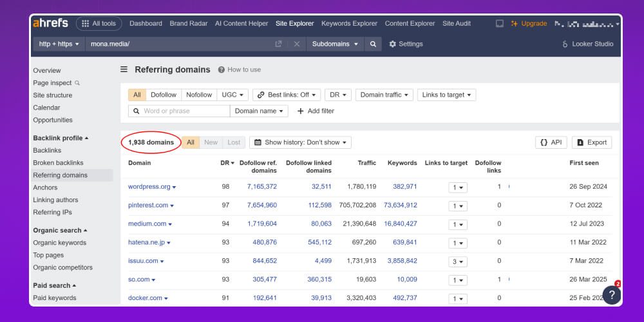Open the account name dropdown
The height and width of the screenshot is (322, 644).
(x=587, y=24)
